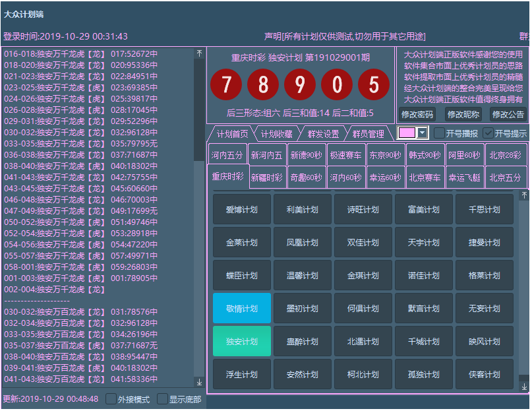Viewport: 532px width, 411px height.
Task: Click the last red lottery ball showing 5
Action: coord(374,85)
